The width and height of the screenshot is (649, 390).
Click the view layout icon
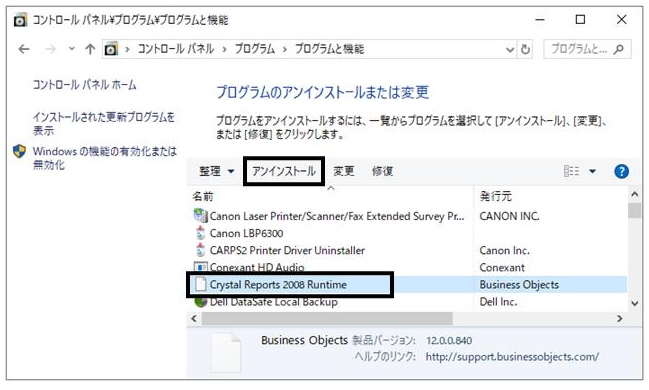[572, 171]
